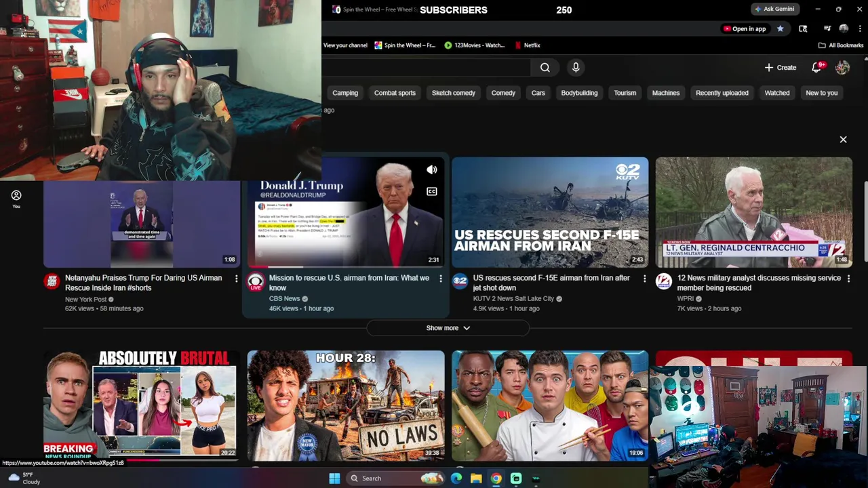Open the chefs 19:06 video thumbnail

[x=550, y=405]
